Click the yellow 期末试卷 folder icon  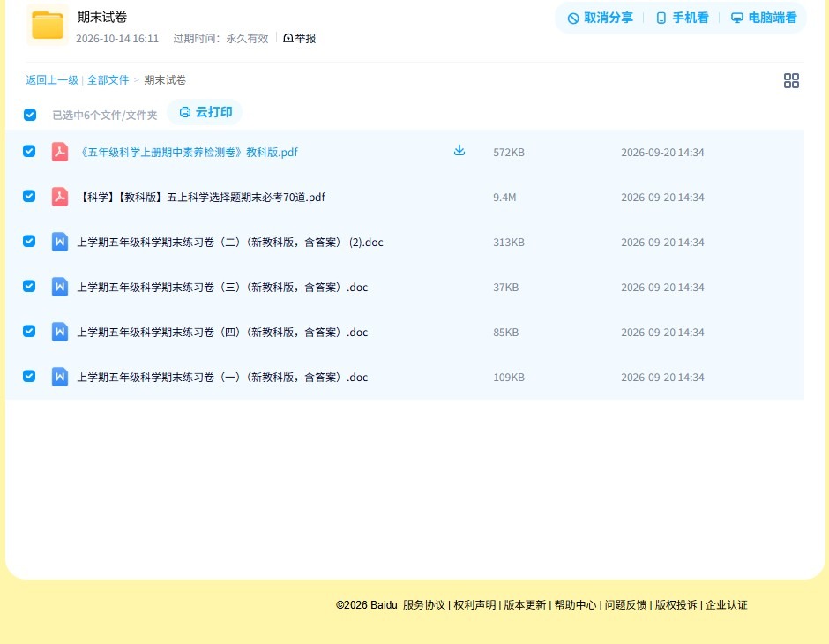tap(48, 25)
